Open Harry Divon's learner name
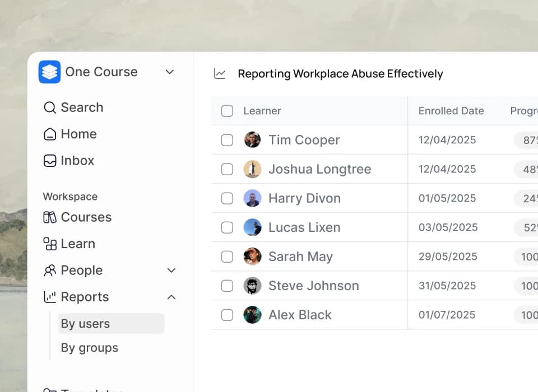The image size is (538, 392). point(304,198)
